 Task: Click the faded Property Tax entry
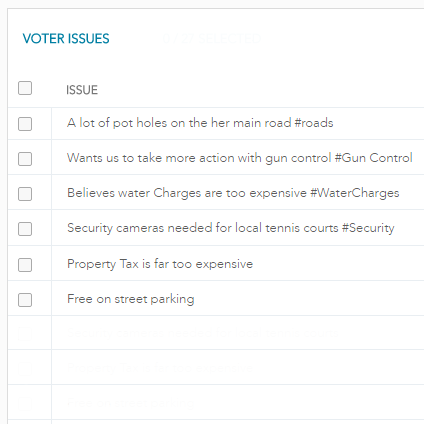[x=160, y=368]
